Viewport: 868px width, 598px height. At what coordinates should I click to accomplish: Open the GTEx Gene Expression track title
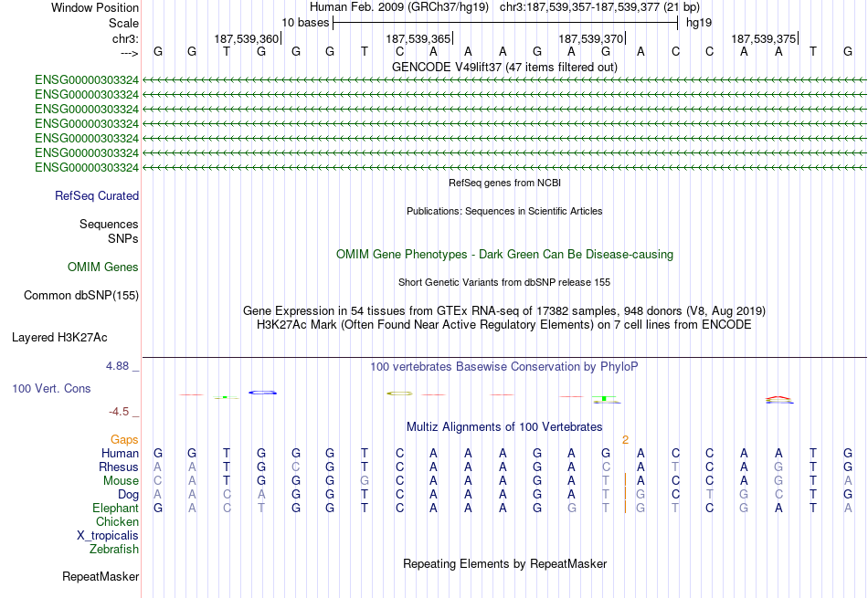[504, 311]
